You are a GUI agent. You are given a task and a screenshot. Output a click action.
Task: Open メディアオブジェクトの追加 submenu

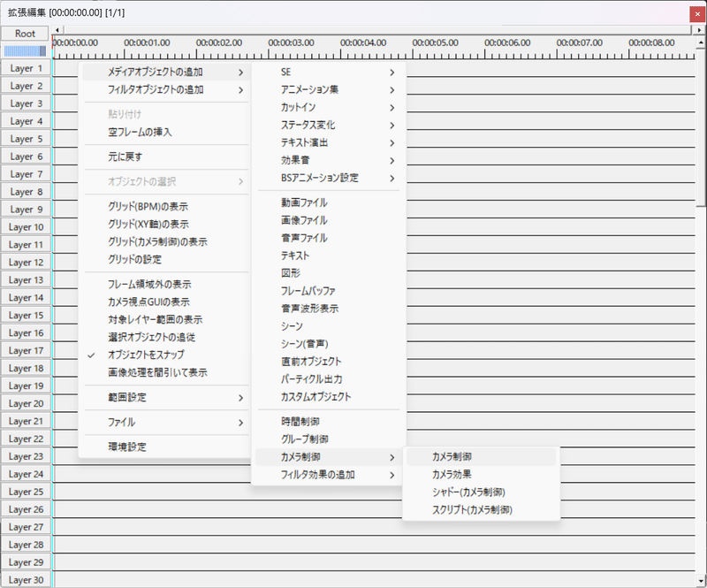(x=165, y=73)
